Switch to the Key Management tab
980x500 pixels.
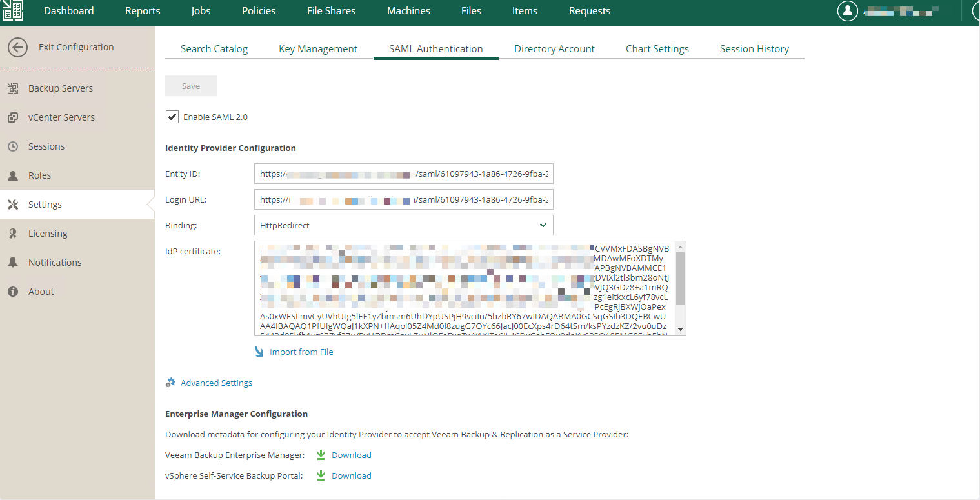318,49
